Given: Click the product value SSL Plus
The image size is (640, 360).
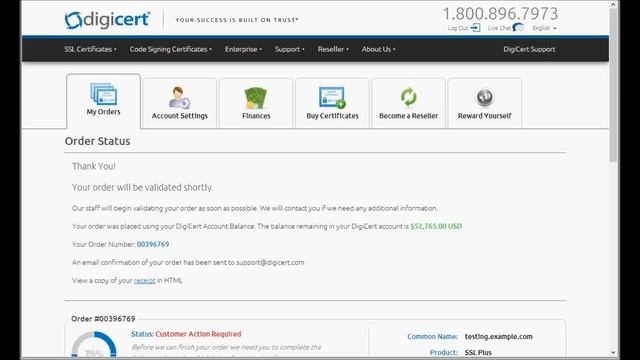Looking at the screenshot, I should 478,352.
